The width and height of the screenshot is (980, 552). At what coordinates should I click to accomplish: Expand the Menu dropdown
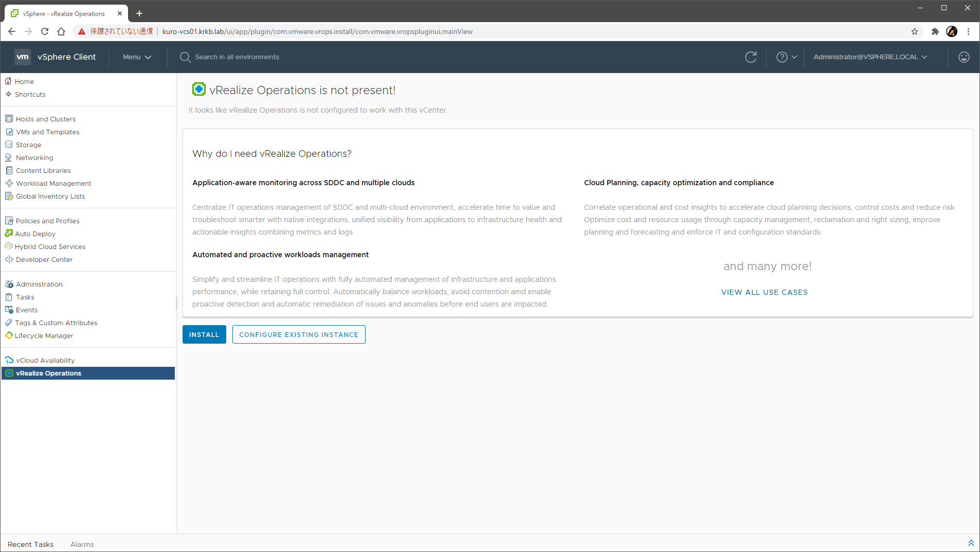pyautogui.click(x=137, y=57)
